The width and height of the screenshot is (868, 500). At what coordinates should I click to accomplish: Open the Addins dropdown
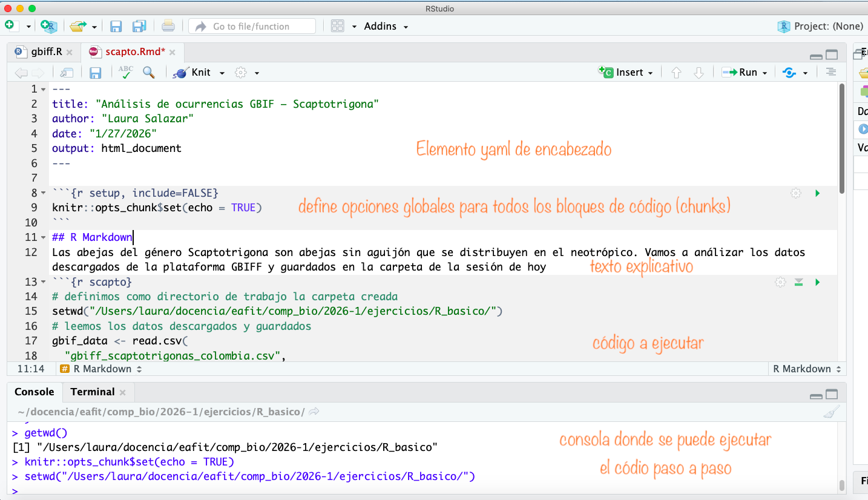click(x=386, y=26)
